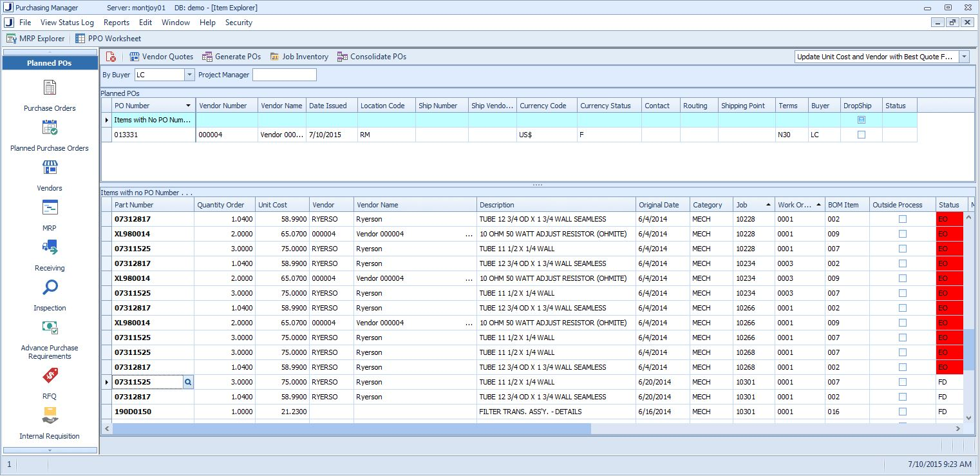Image resolution: width=980 pixels, height=476 pixels.
Task: Open Purchase Orders in sidebar
Action: [50, 88]
